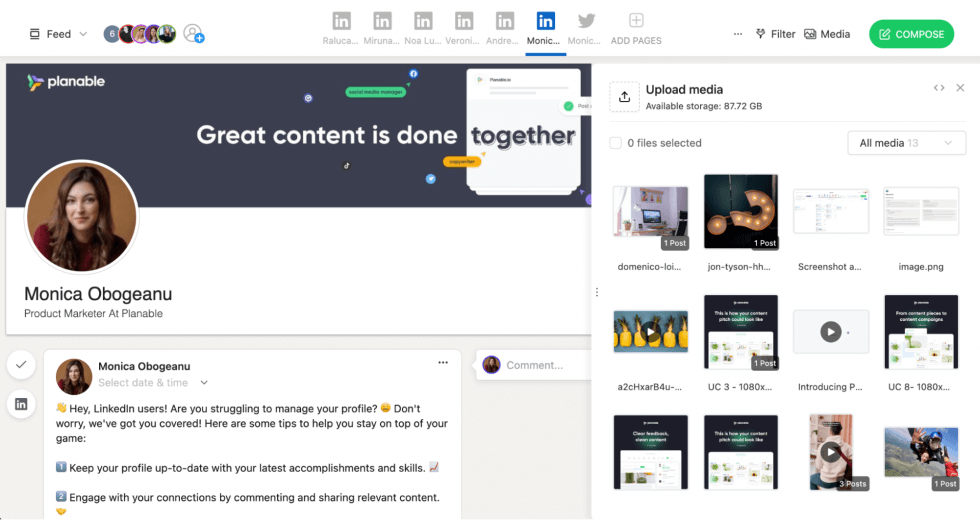
Task: Open the Twitter page tab
Action: click(586, 21)
